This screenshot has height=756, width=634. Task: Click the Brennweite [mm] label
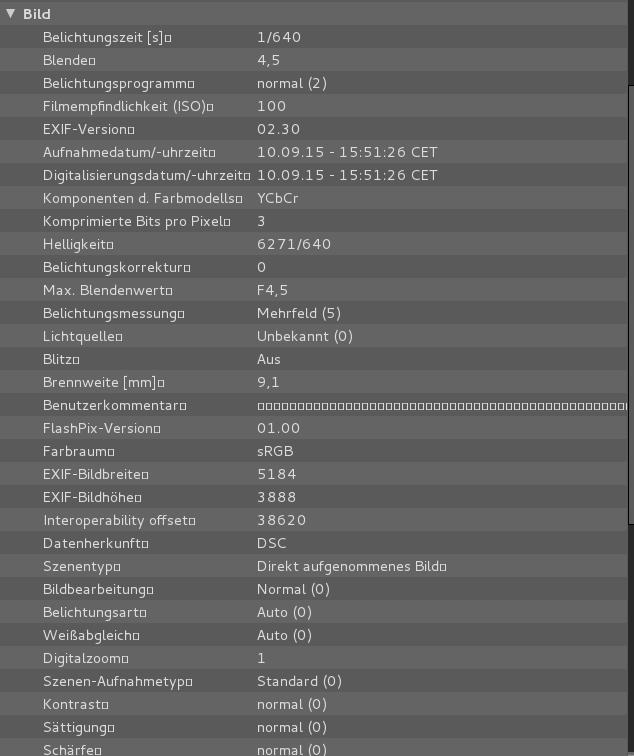[103, 382]
